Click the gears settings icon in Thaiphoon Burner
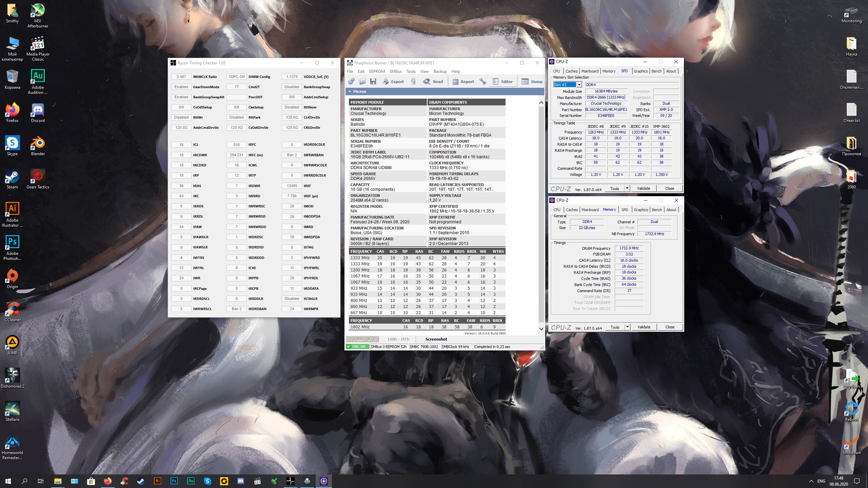The image size is (868, 488). tap(351, 81)
